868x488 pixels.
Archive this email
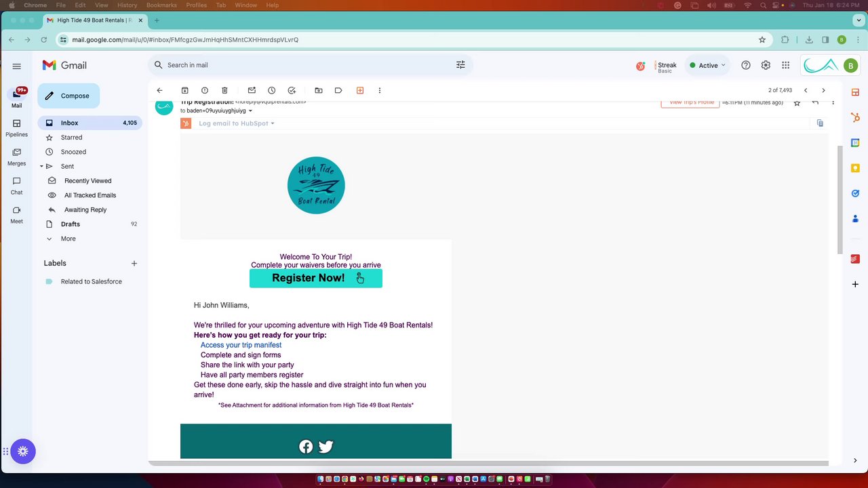pos(184,90)
